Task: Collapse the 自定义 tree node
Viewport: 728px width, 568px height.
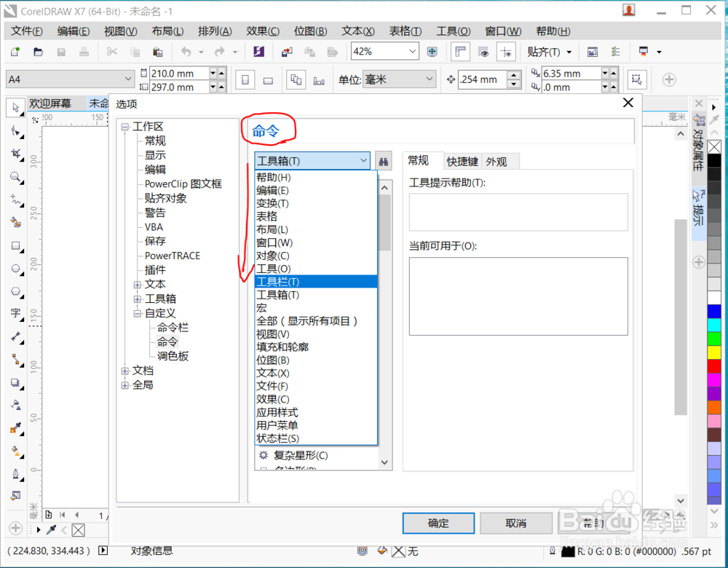Action: coord(138,313)
